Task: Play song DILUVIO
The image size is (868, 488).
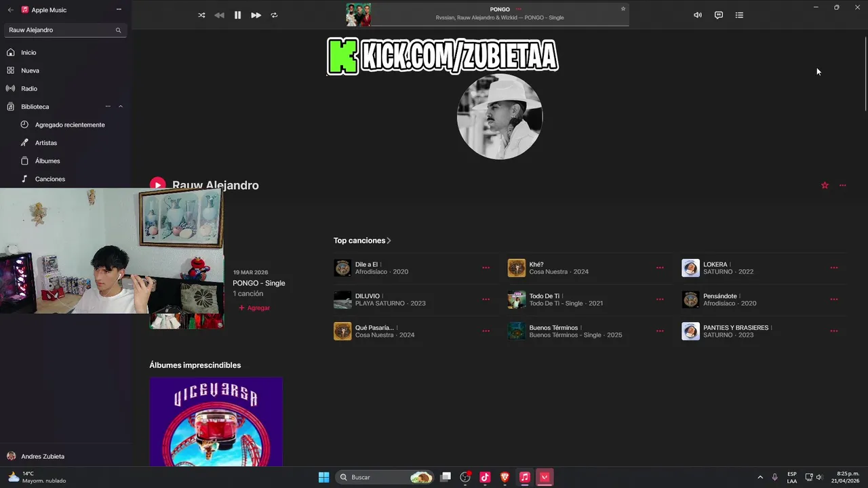Action: (x=342, y=300)
